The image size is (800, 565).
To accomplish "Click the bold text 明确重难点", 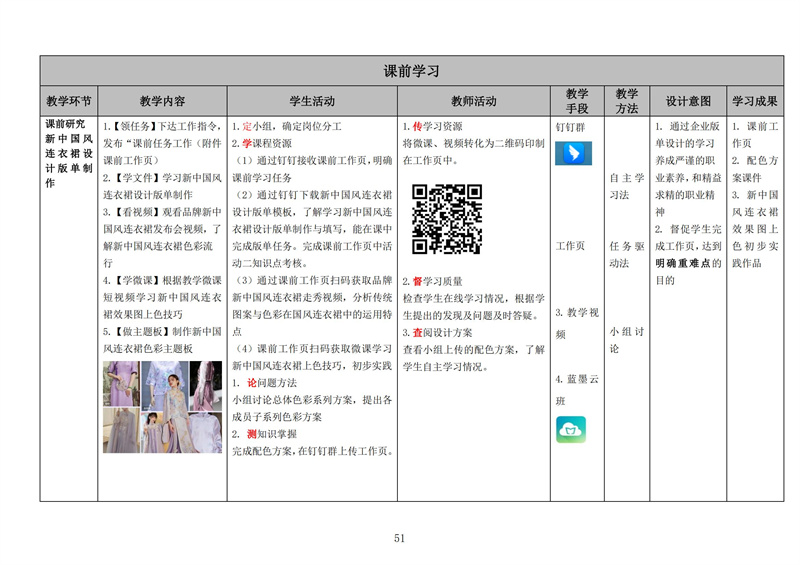I will [x=683, y=263].
